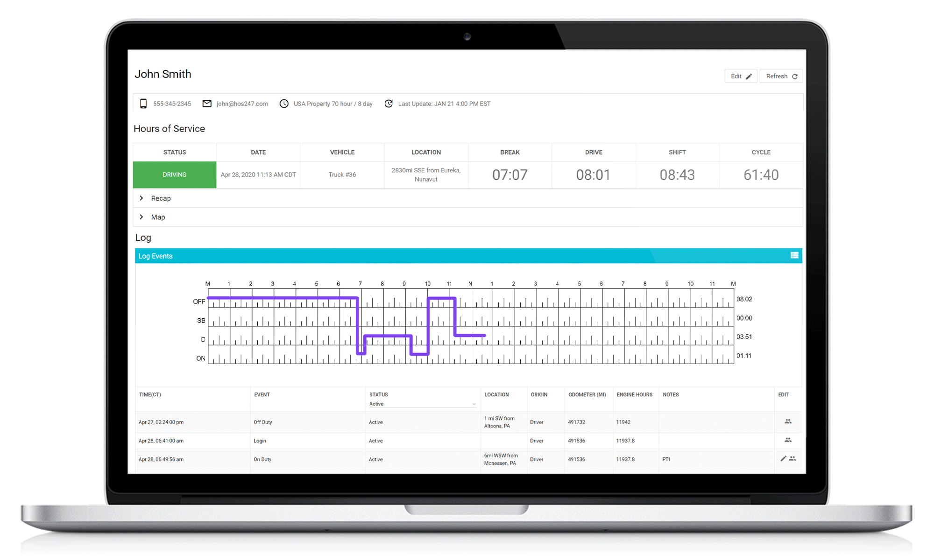Click the pencil icon on the On Duty row
Viewport: 934px width, 560px height.
tap(783, 459)
